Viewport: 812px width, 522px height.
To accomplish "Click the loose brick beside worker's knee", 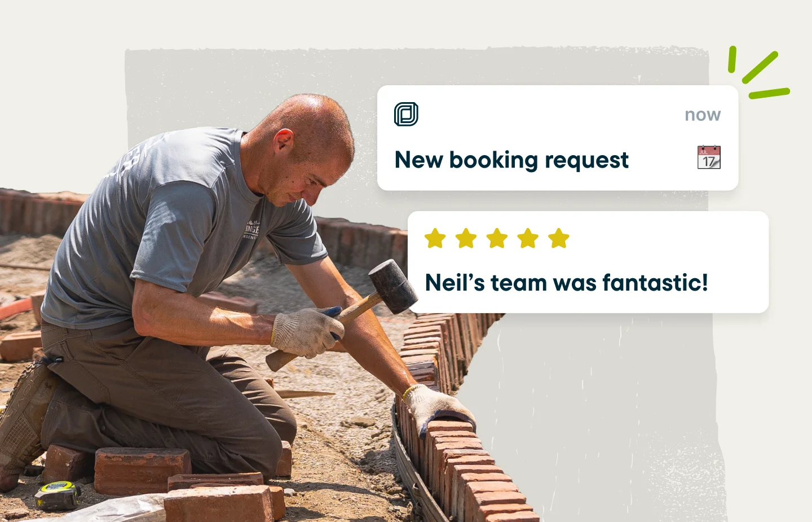I will click(142, 471).
